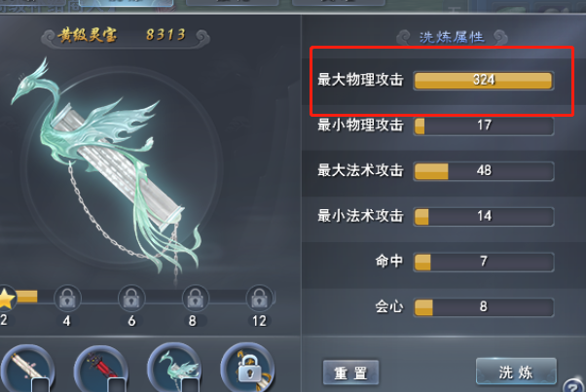Viewport: 586px width, 392px height.
Task: Click the 洗炼属性 panel header
Action: point(452,37)
